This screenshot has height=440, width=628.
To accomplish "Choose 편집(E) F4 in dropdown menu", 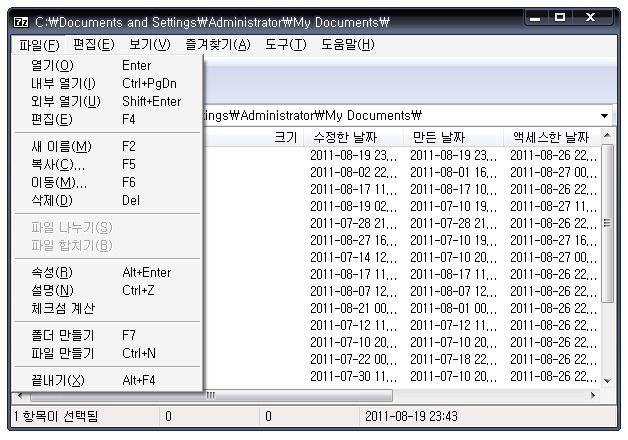I will pyautogui.click(x=107, y=119).
